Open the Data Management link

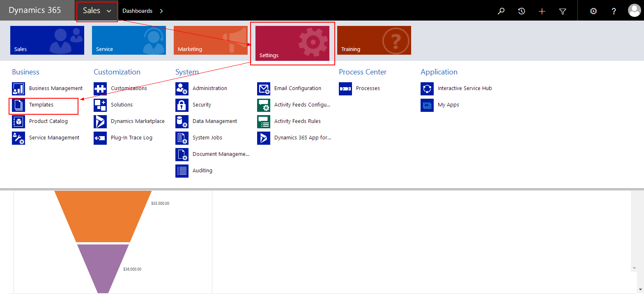point(215,121)
